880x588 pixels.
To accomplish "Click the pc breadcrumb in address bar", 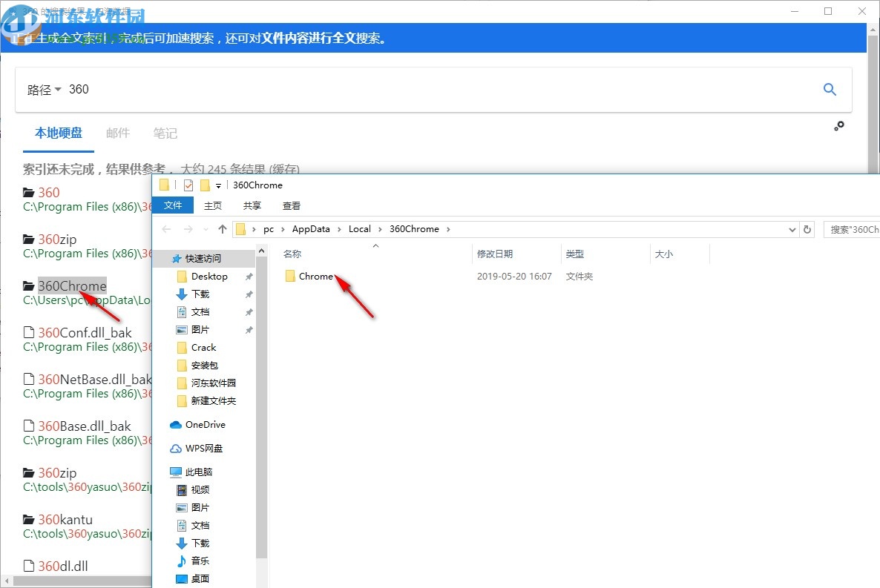I will [269, 229].
